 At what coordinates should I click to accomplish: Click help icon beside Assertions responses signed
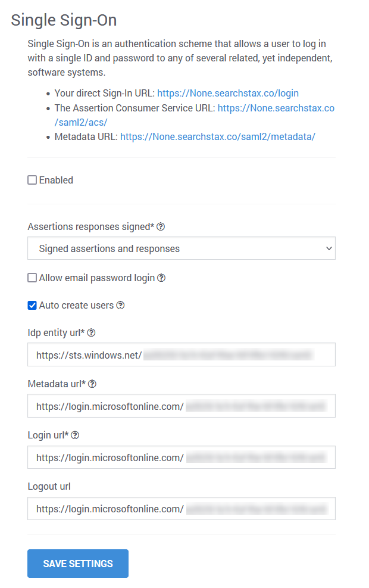(161, 226)
